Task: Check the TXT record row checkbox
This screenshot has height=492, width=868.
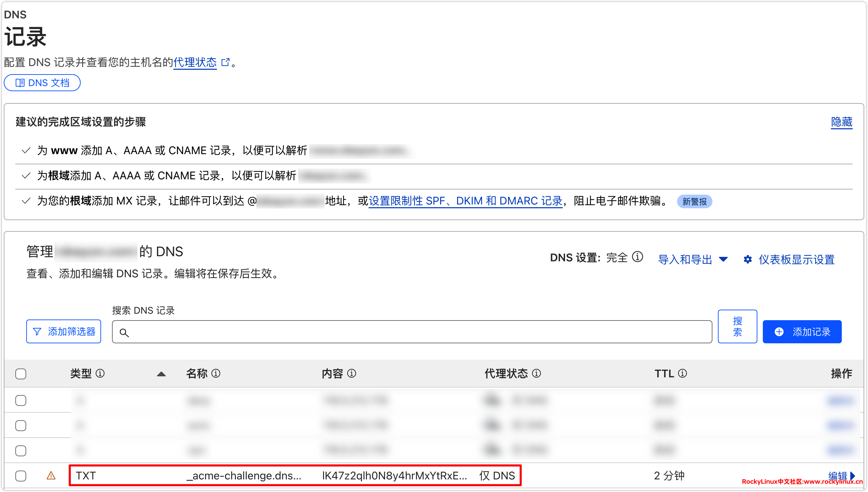Action: pyautogui.click(x=21, y=476)
